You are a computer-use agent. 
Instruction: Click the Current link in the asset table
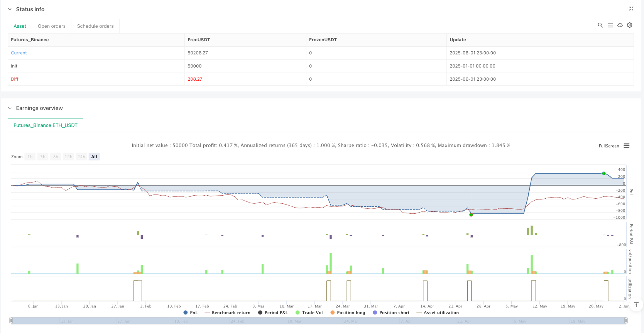[19, 53]
